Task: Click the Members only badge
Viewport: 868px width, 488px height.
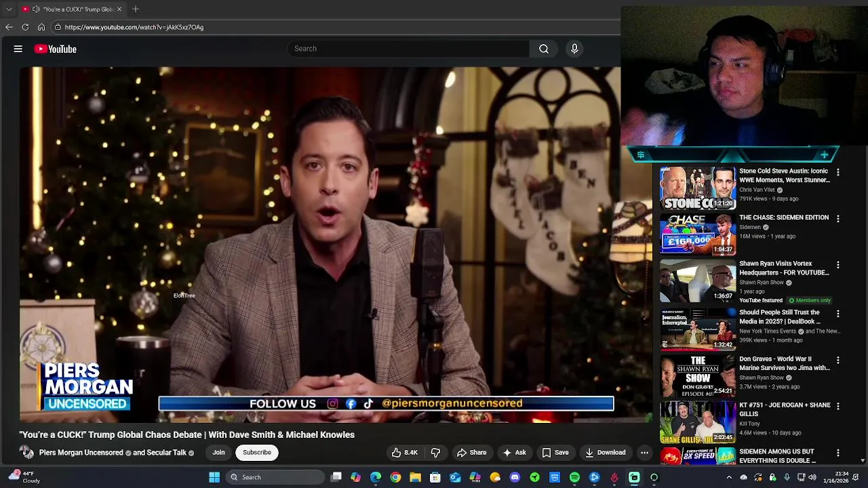Action: [x=809, y=300]
